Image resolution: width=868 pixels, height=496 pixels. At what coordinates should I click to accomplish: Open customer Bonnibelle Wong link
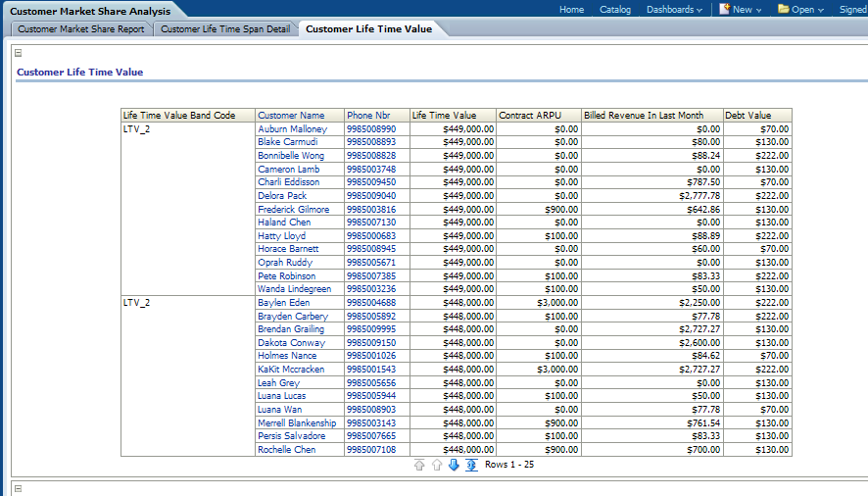[x=291, y=156]
